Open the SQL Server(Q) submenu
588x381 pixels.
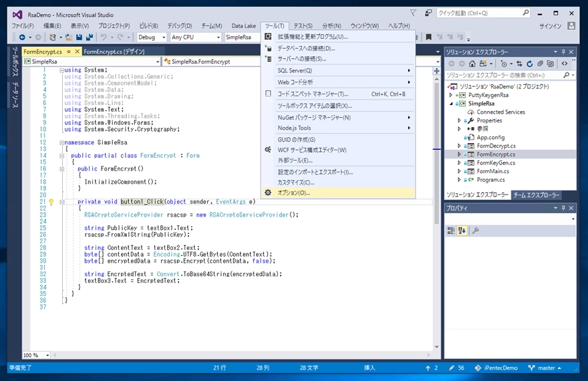tap(338, 70)
